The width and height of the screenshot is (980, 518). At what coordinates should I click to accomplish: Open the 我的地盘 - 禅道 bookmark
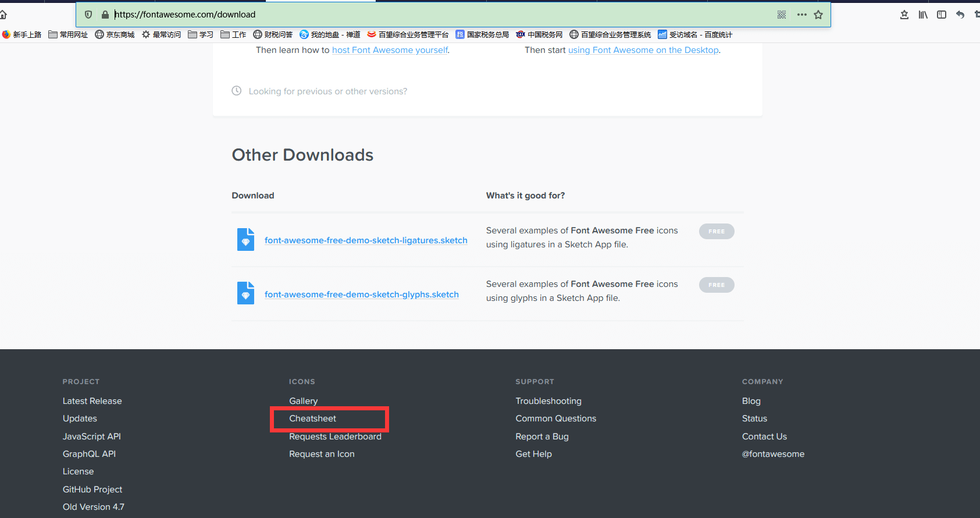(330, 34)
